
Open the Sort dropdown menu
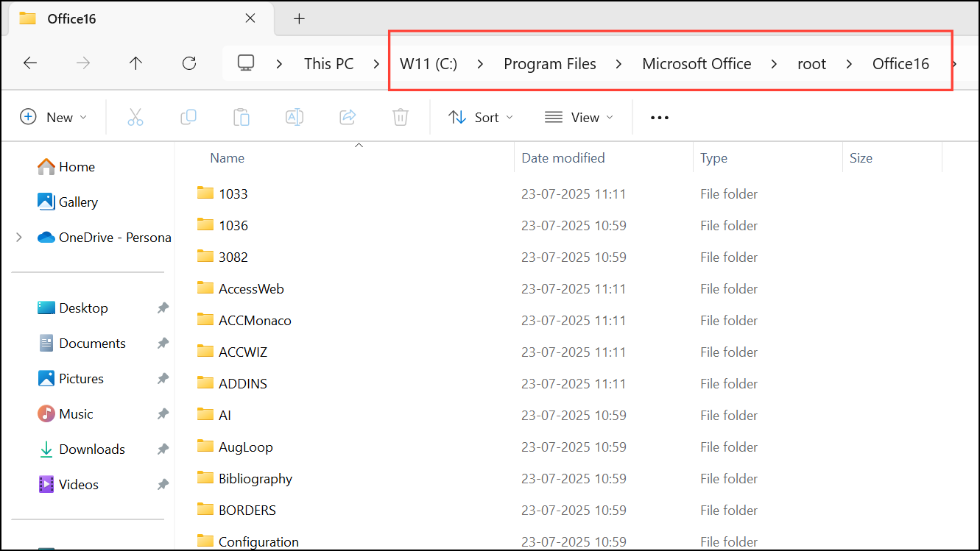(481, 117)
